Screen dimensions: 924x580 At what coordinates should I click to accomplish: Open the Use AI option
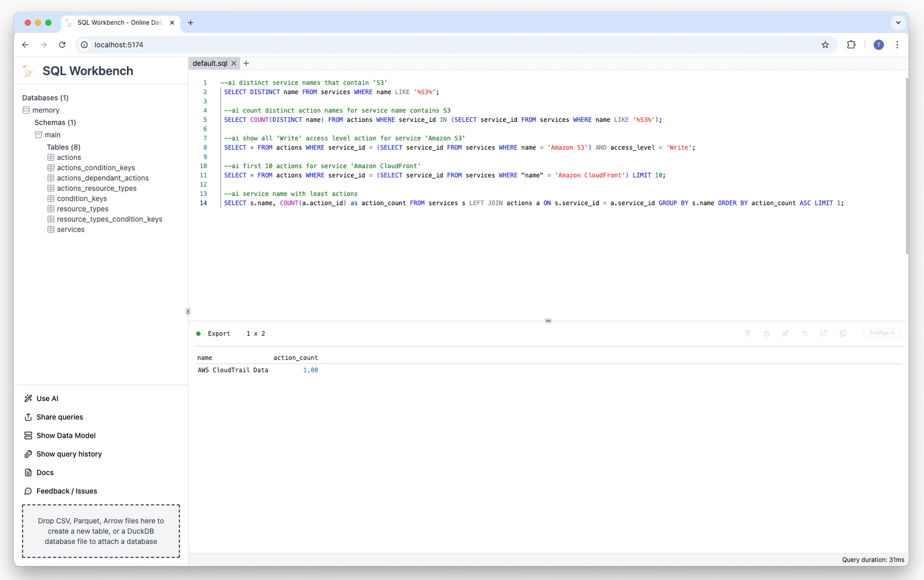[47, 399]
